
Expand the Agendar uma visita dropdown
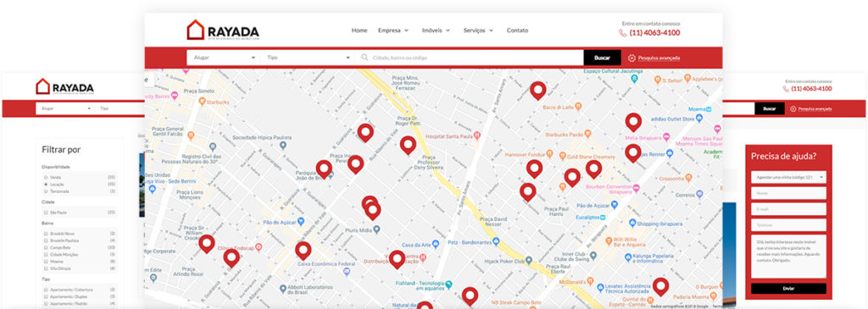(x=788, y=177)
